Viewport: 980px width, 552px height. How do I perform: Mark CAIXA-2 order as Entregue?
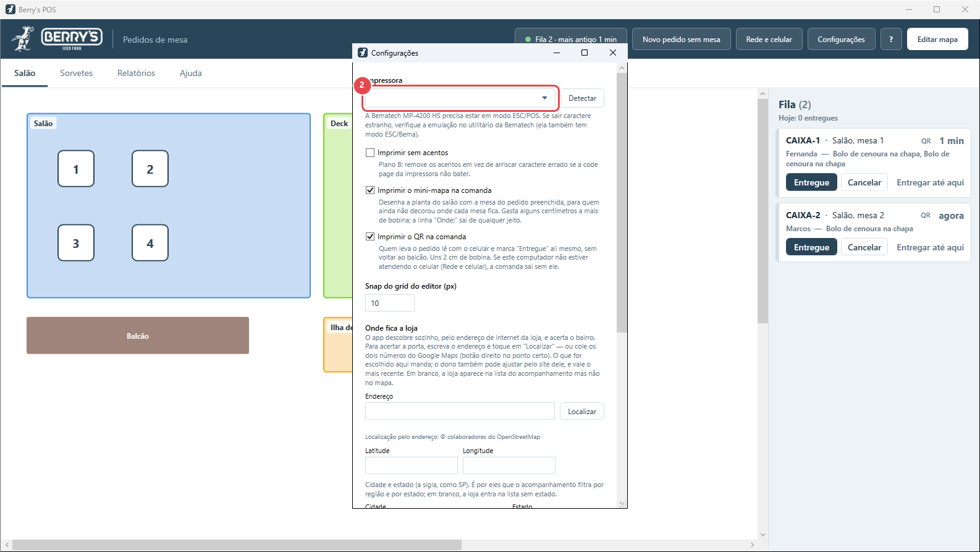pyautogui.click(x=811, y=247)
